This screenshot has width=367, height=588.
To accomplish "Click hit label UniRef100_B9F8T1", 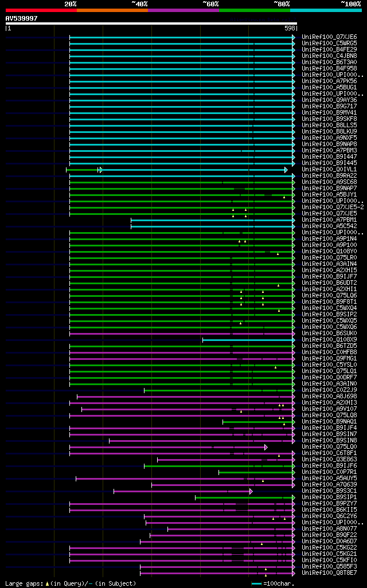I will pyautogui.click(x=330, y=302).
